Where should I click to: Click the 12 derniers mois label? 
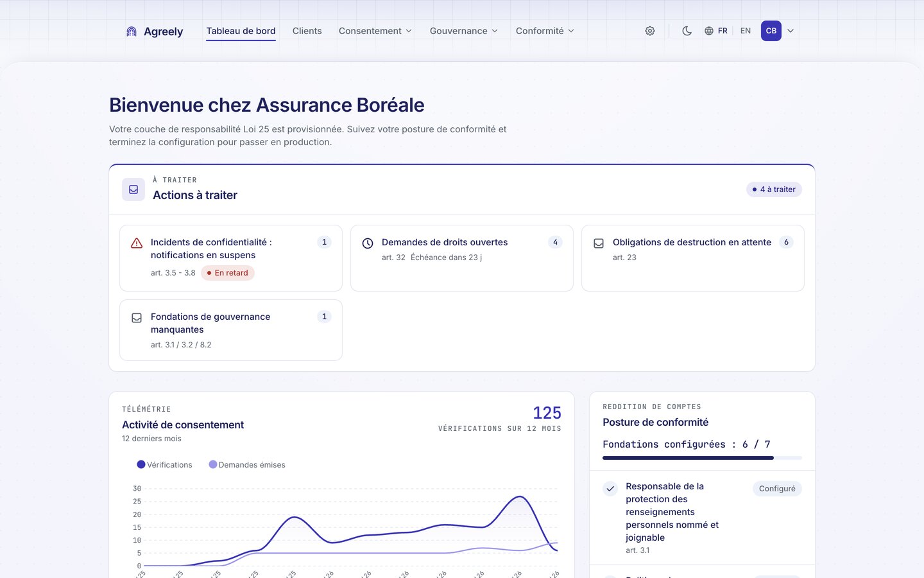tap(151, 439)
